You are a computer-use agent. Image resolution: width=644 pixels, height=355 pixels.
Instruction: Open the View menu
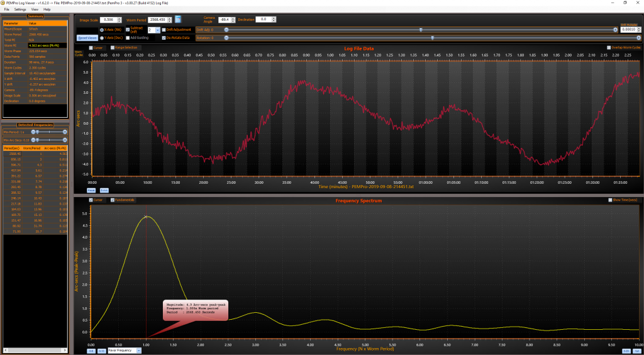pos(34,10)
